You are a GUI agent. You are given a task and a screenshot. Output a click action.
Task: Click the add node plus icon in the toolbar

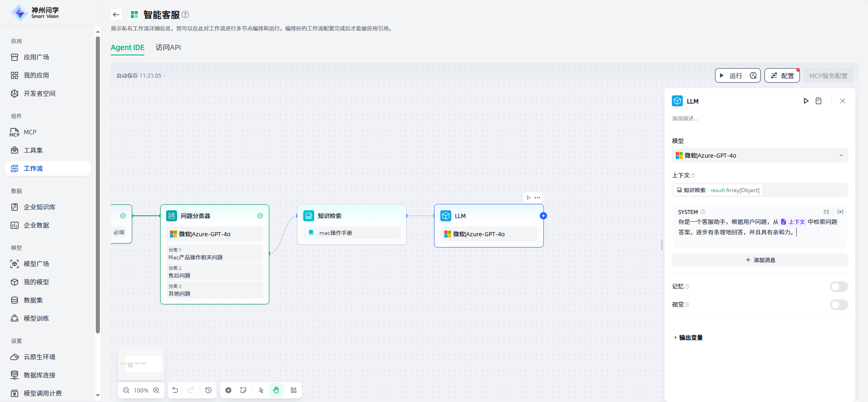pyautogui.click(x=228, y=390)
